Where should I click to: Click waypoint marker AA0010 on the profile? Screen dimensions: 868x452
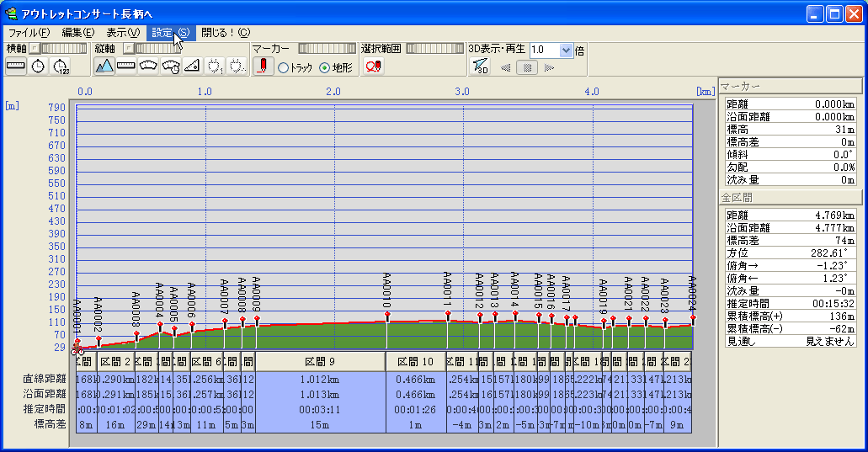(387, 316)
